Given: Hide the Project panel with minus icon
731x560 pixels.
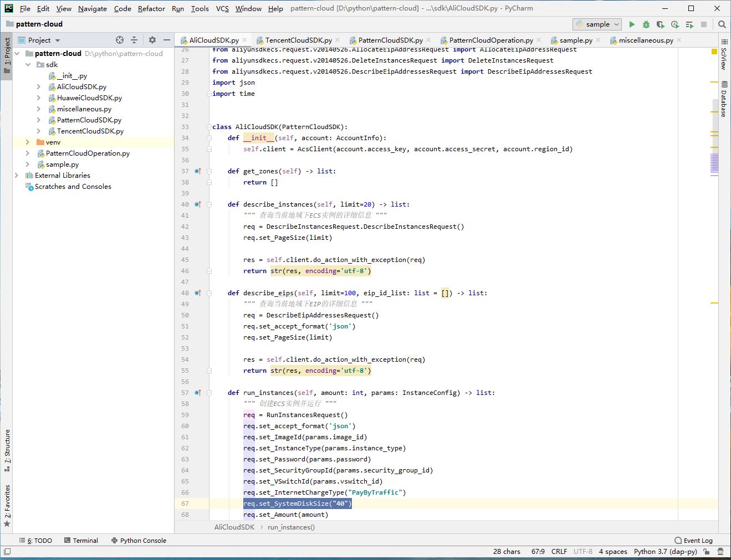Looking at the screenshot, I should click(x=167, y=40).
